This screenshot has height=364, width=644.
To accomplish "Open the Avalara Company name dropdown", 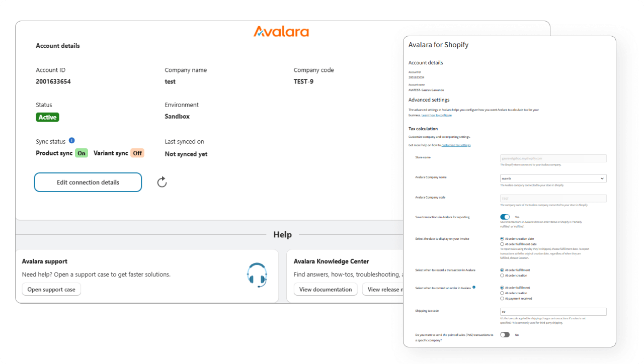I will coord(553,178).
